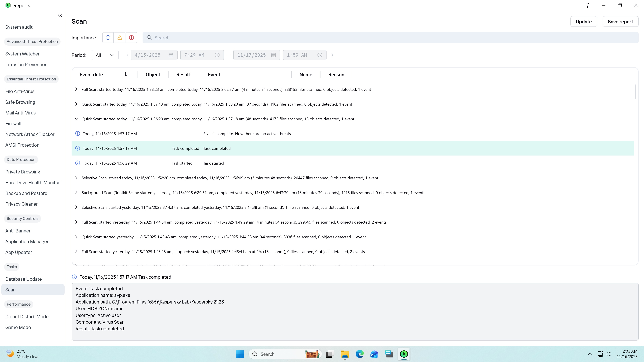
Task: Click the Update button
Action: [x=583, y=21]
